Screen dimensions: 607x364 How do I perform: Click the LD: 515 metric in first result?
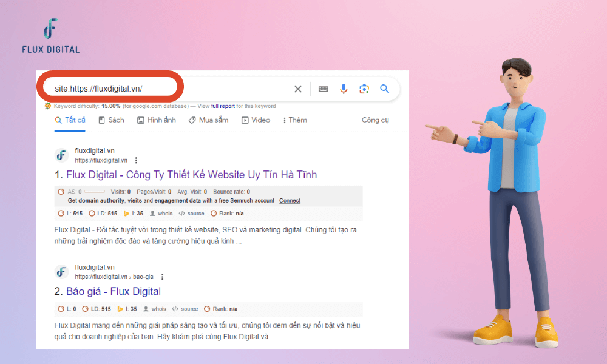(103, 213)
